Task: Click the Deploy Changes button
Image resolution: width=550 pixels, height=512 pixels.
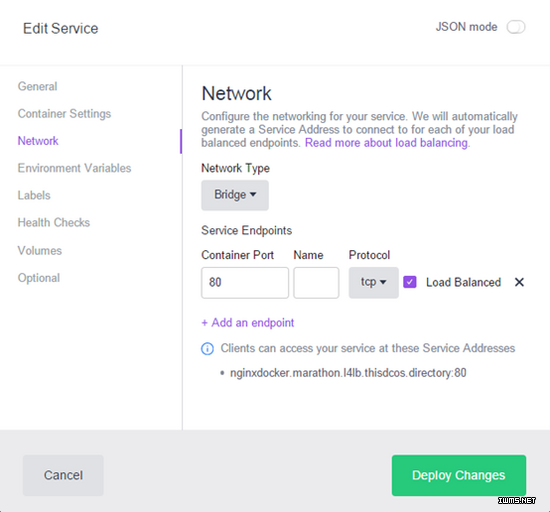Action: pyautogui.click(x=459, y=475)
